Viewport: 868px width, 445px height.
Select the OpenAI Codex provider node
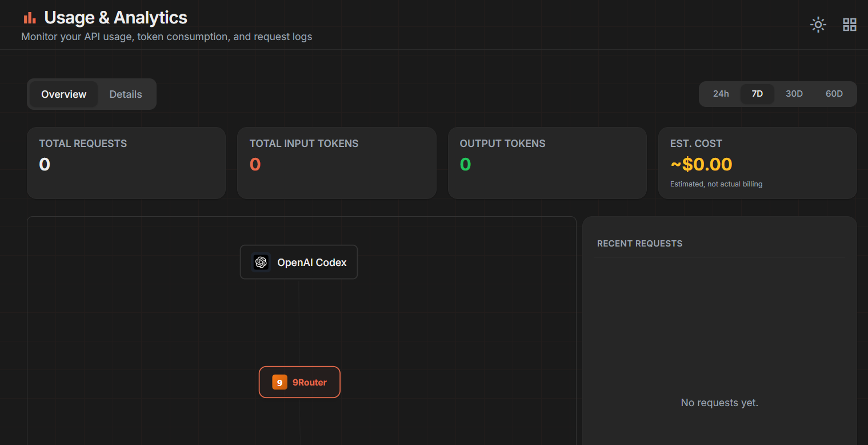point(299,262)
